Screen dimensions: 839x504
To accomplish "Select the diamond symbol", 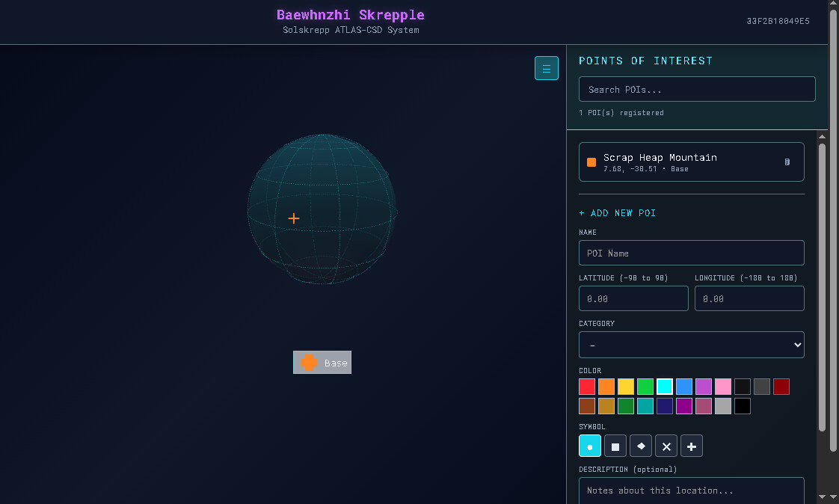I will [641, 446].
